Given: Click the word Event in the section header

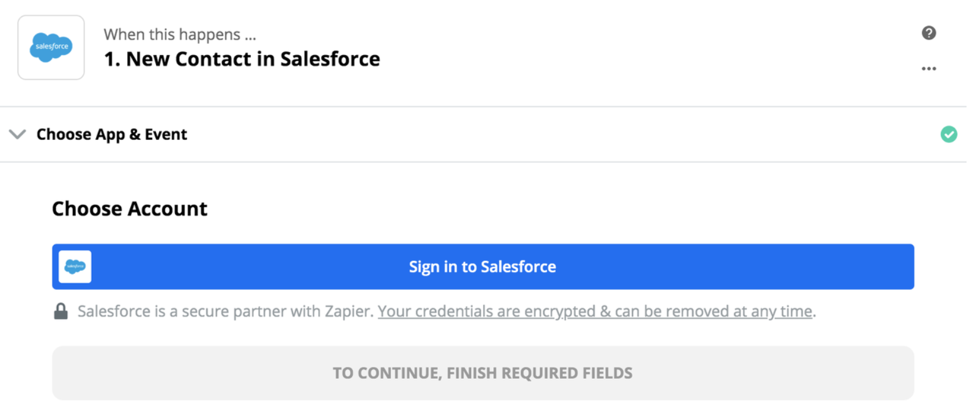Looking at the screenshot, I should point(166,134).
